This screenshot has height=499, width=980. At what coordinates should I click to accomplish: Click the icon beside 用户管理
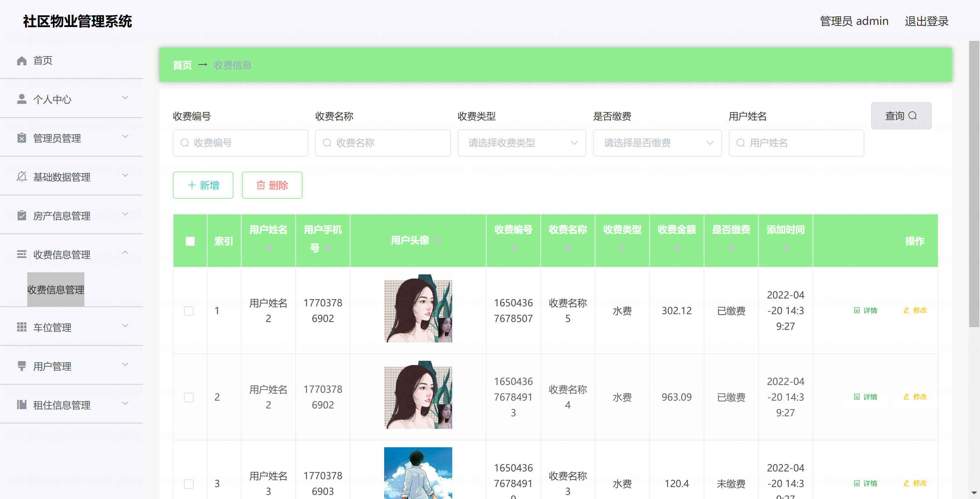click(22, 366)
